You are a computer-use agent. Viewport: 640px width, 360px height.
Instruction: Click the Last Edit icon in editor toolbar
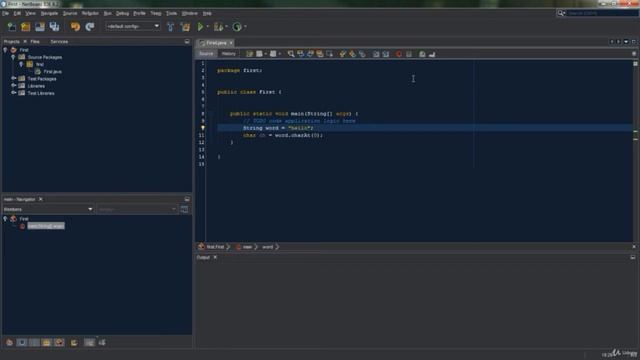[249, 54]
